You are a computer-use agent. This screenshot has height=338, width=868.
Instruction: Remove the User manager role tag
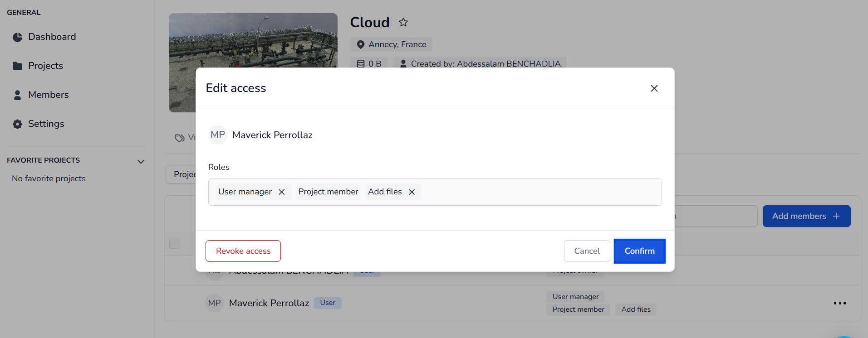coord(281,192)
